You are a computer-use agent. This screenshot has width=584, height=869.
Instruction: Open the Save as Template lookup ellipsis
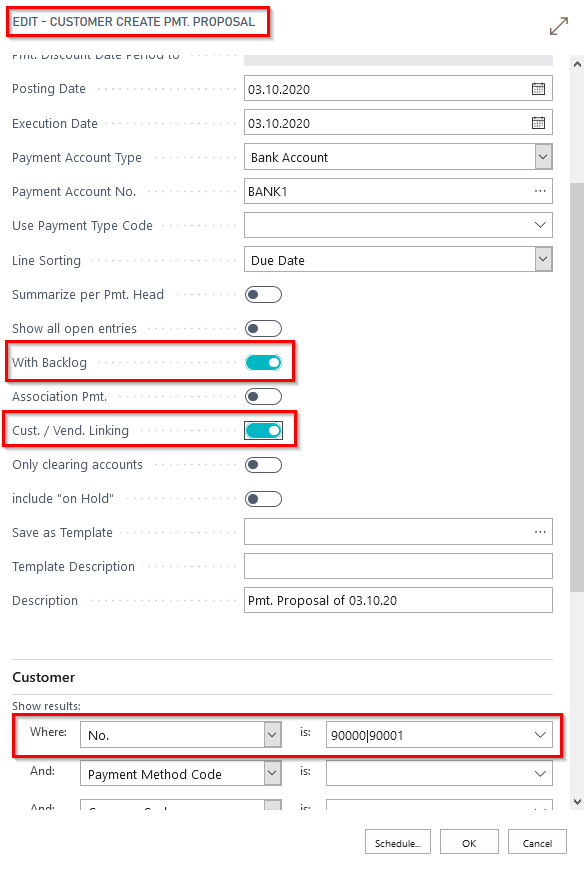tap(540, 532)
